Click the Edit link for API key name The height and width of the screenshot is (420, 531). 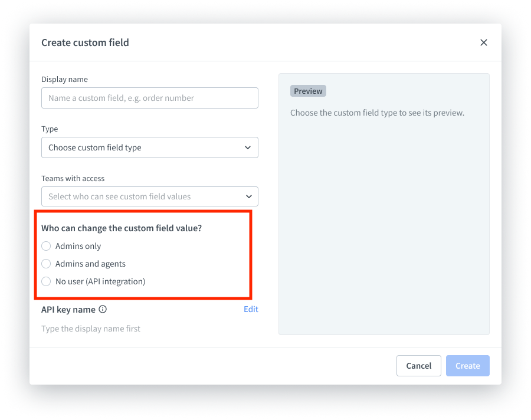click(x=251, y=309)
